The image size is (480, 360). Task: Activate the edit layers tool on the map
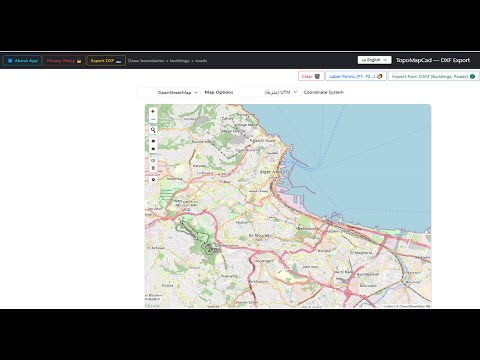(x=153, y=160)
